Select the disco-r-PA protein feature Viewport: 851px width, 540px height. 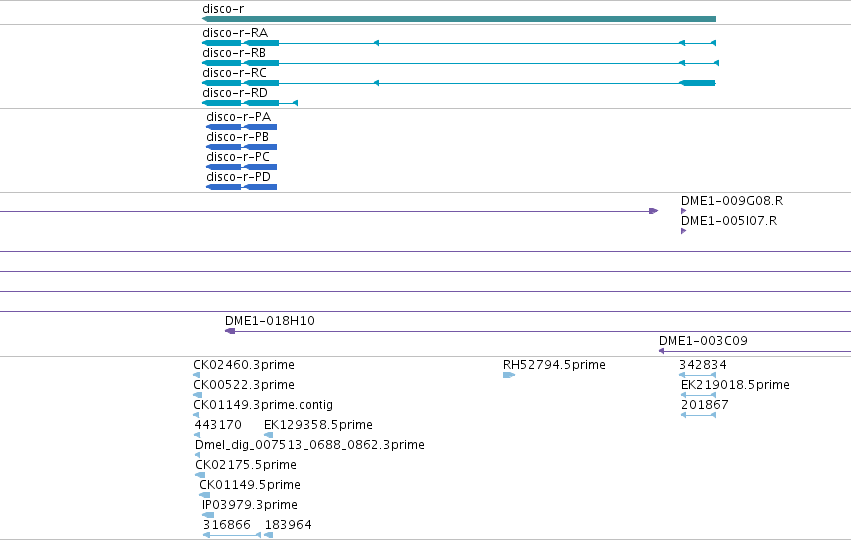pos(242,127)
